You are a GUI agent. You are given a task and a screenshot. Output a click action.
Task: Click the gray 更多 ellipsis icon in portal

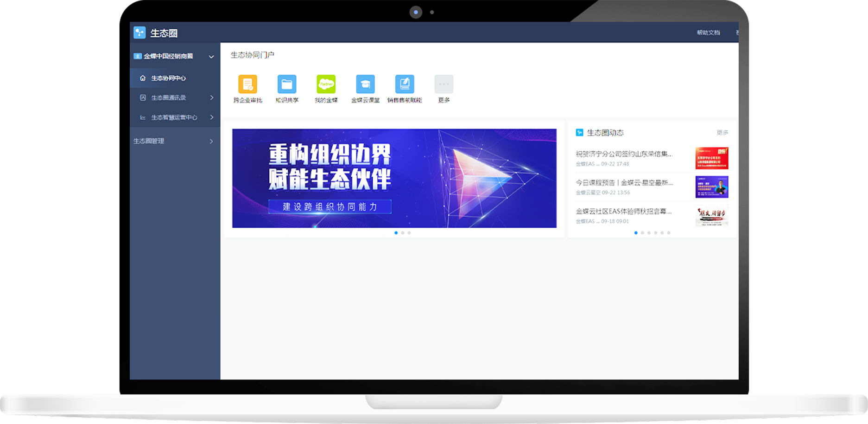[444, 84]
